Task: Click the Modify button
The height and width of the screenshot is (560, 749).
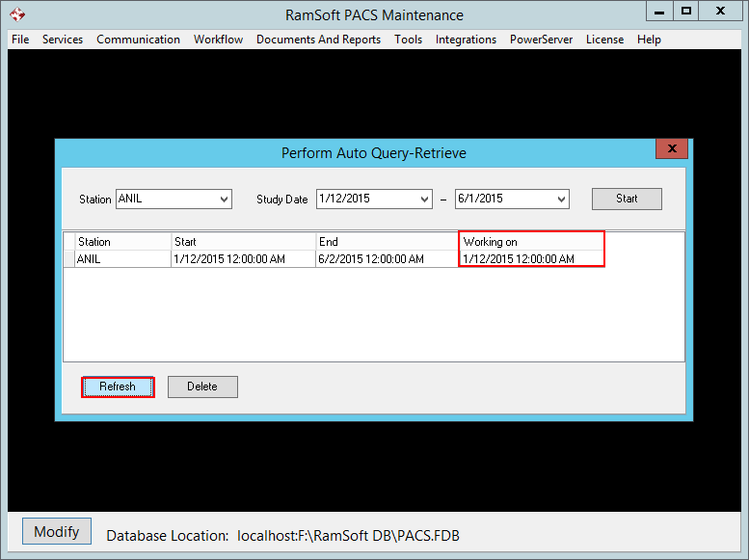Action: coord(57,532)
